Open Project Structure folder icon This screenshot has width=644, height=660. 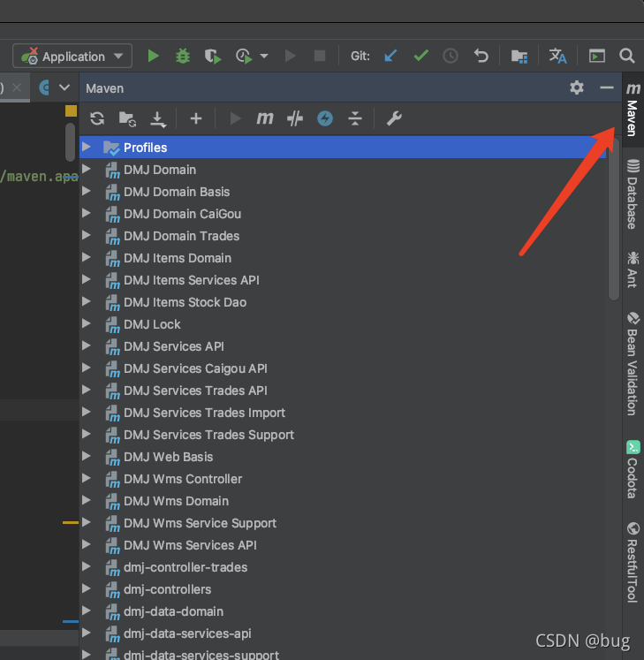point(519,56)
